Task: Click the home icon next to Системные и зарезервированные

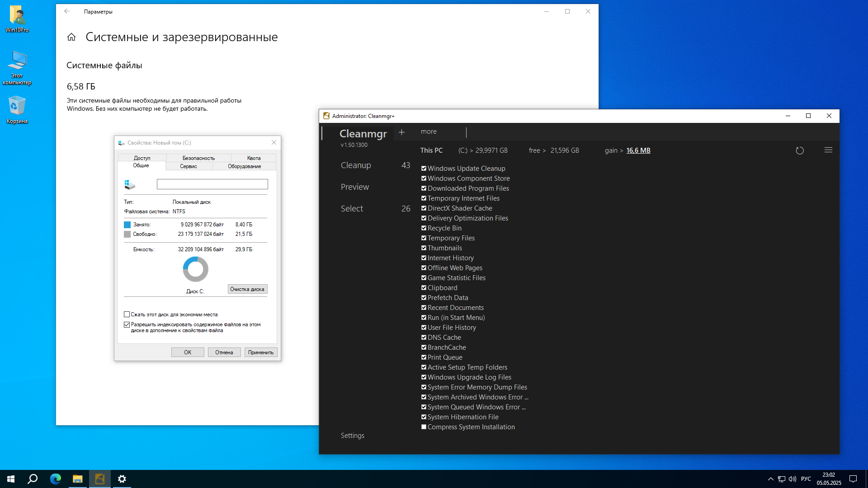Action: [x=71, y=37]
